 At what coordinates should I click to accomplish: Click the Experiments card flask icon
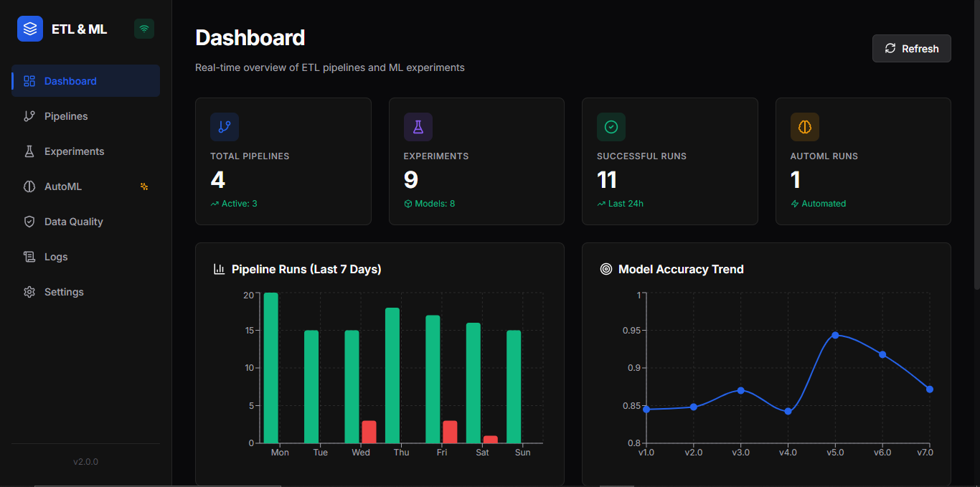[x=418, y=127]
